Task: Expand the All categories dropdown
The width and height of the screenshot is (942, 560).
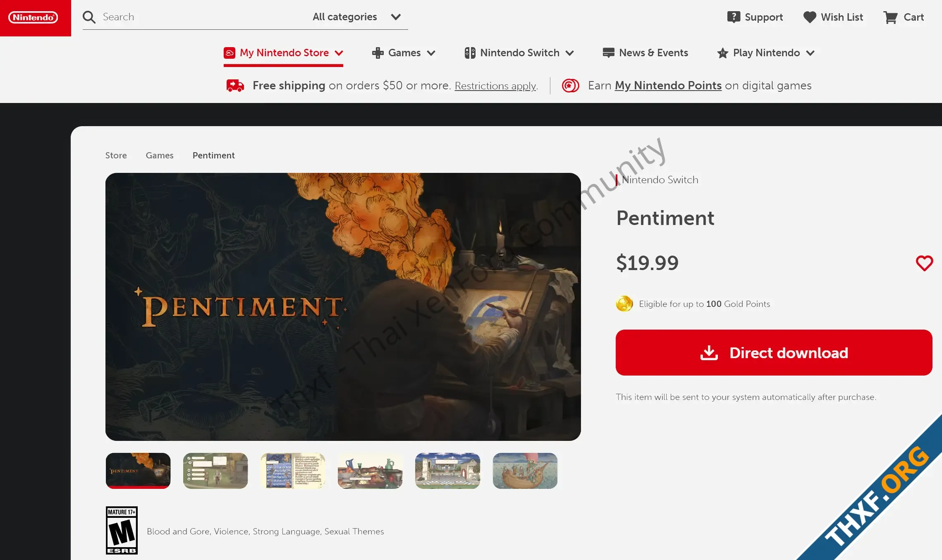Action: pos(356,17)
